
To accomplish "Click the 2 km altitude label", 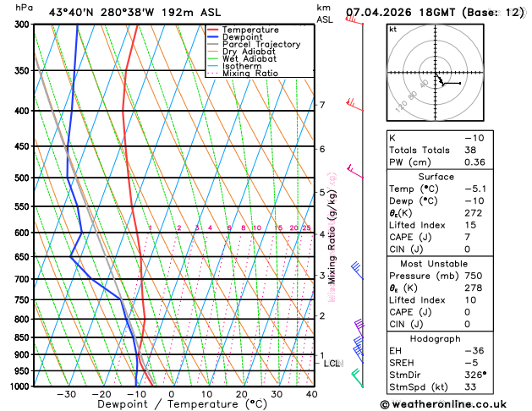I will pos(322,315).
